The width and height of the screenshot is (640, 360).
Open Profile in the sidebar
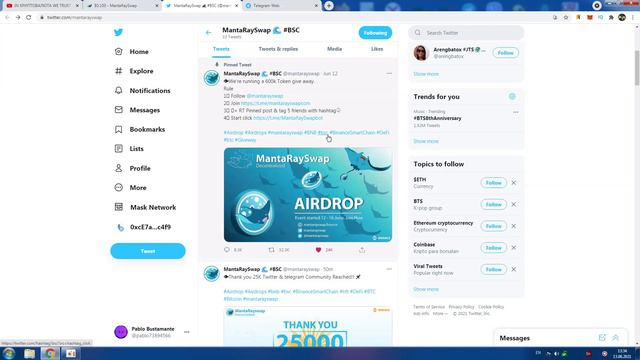132,168
